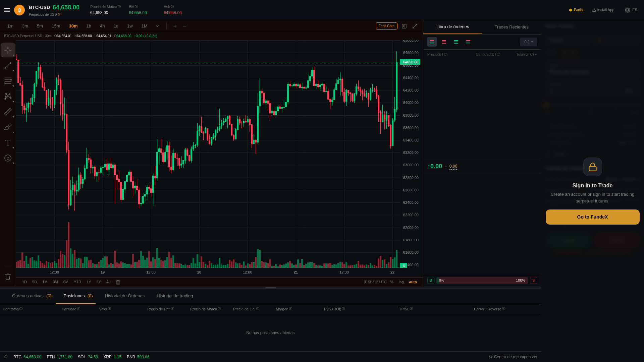Screen dimensions: 644x362
Task: Click the S sell ratio indicator
Action: (x=533, y=281)
